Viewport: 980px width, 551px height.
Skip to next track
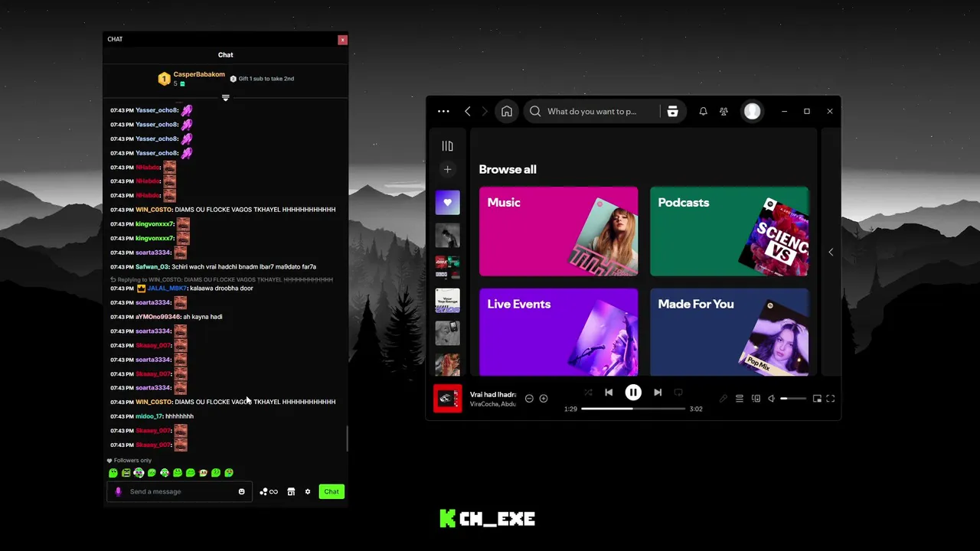(658, 393)
